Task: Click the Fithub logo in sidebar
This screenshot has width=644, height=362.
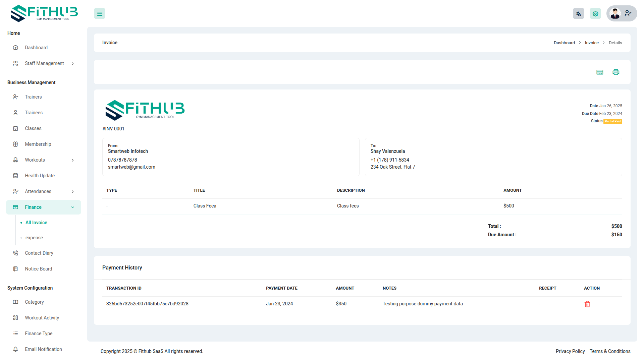Action: (x=44, y=13)
